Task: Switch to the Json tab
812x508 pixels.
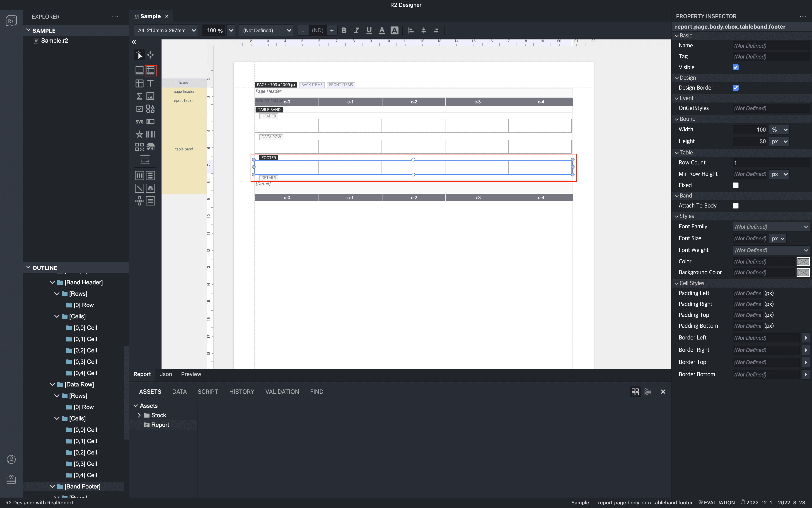Action: 166,374
